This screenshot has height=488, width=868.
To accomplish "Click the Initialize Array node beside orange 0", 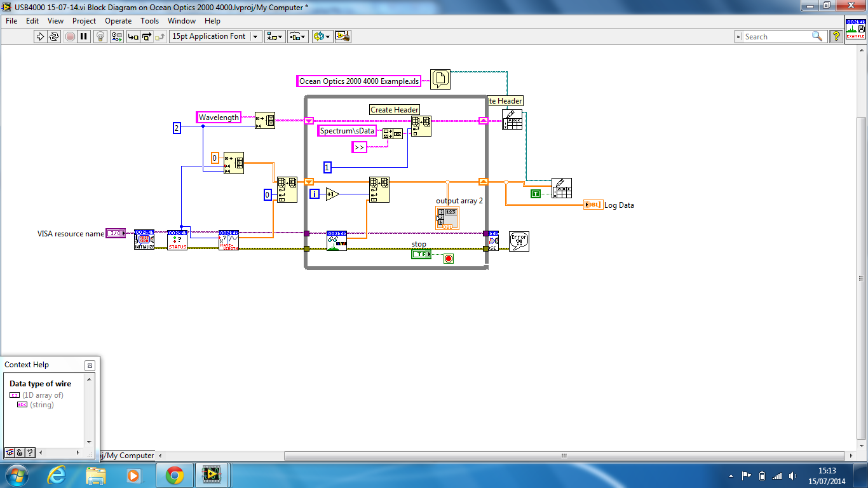I will (x=234, y=163).
